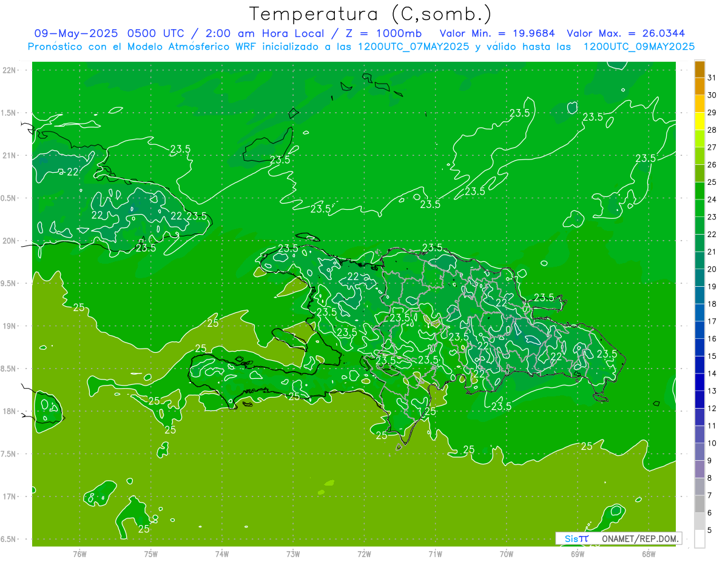Click the legend scale number 27
Image resolution: width=728 pixels, height=562 pixels.
click(712, 147)
